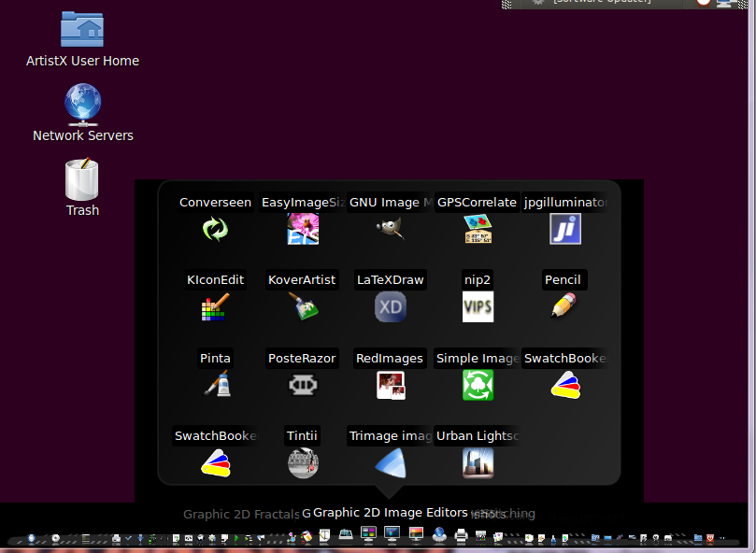This screenshot has width=756, height=553.
Task: Open the LaTeXDraw application
Action: pyautogui.click(x=391, y=306)
